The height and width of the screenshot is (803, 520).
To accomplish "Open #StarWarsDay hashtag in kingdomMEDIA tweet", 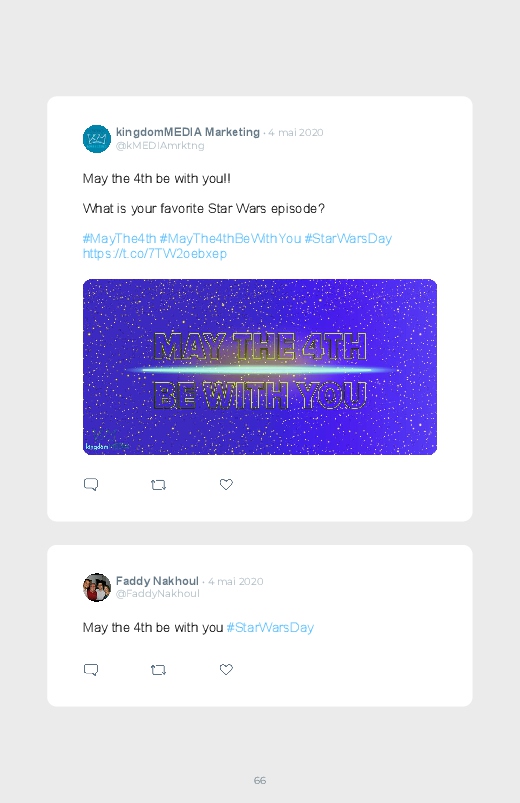I will click(x=348, y=239).
